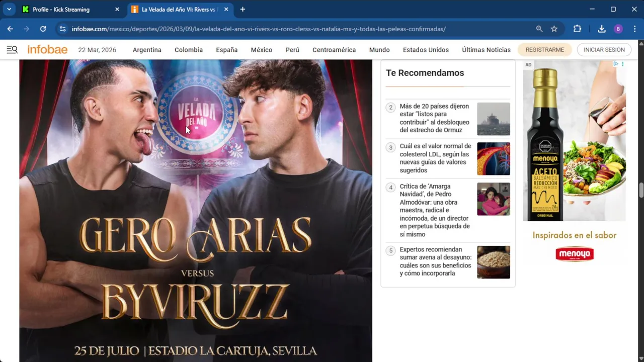Close the Kick Streaming tab

point(117,9)
